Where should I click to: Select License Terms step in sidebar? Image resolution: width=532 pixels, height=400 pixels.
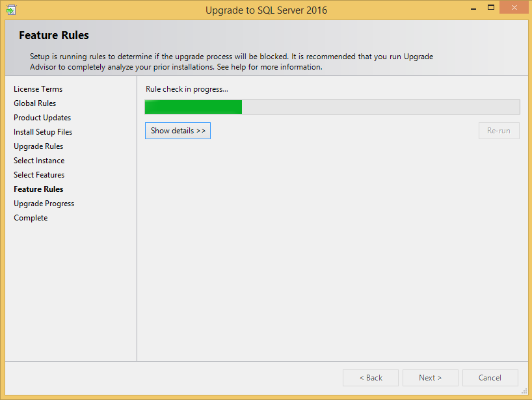click(38, 89)
